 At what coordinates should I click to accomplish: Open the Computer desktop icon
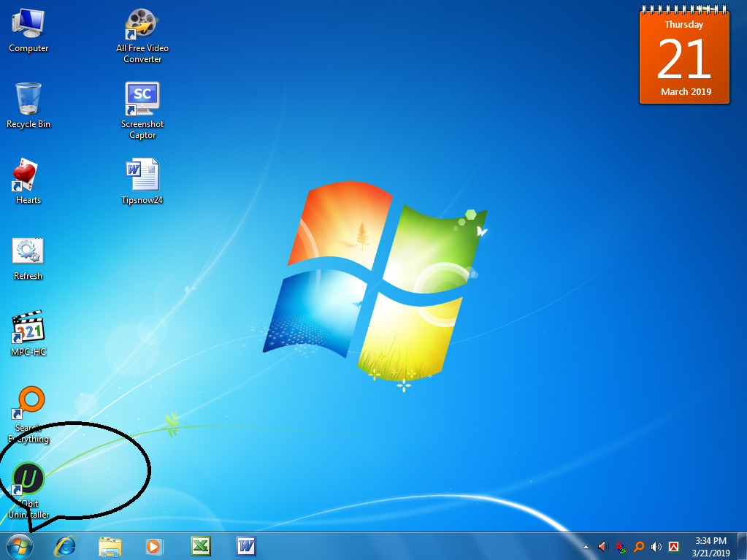point(28,31)
